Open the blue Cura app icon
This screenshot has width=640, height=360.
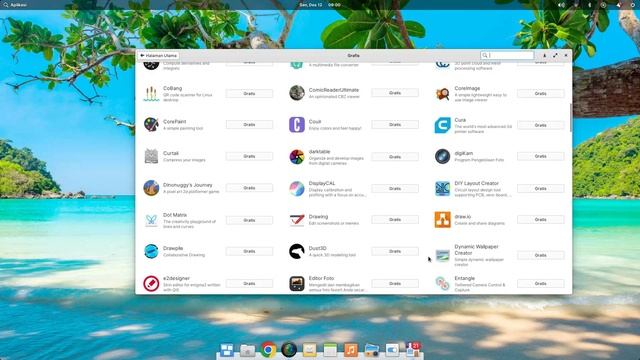coord(442,125)
